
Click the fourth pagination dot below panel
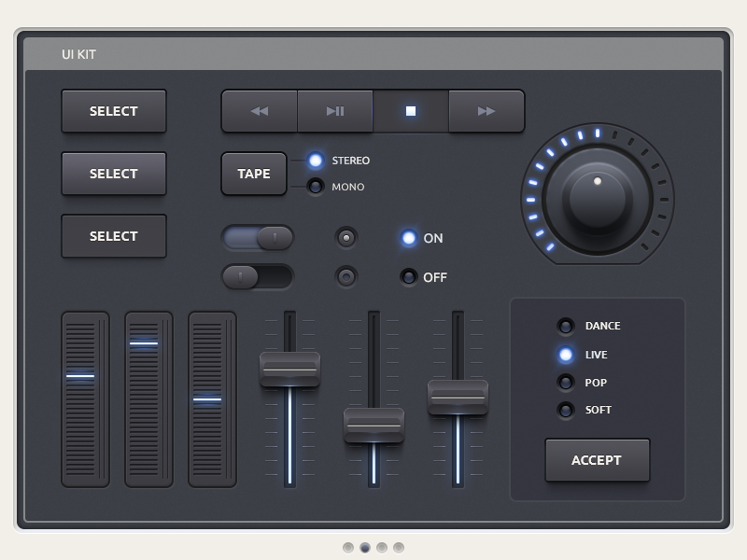(399, 548)
